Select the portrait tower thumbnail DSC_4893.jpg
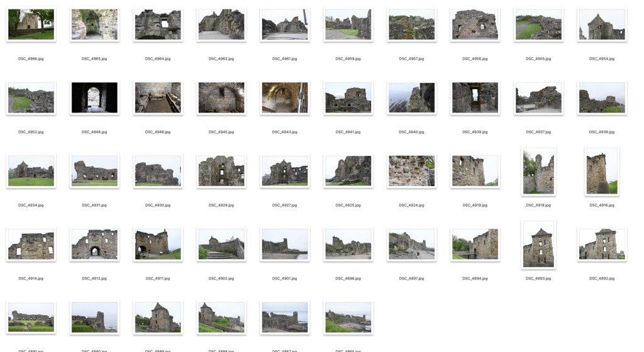 coord(538,245)
